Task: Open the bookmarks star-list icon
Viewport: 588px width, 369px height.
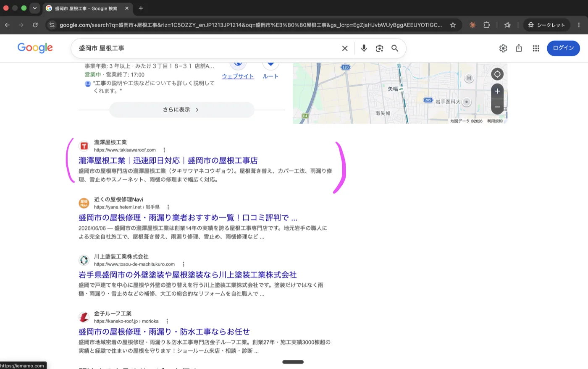Action: click(x=507, y=25)
